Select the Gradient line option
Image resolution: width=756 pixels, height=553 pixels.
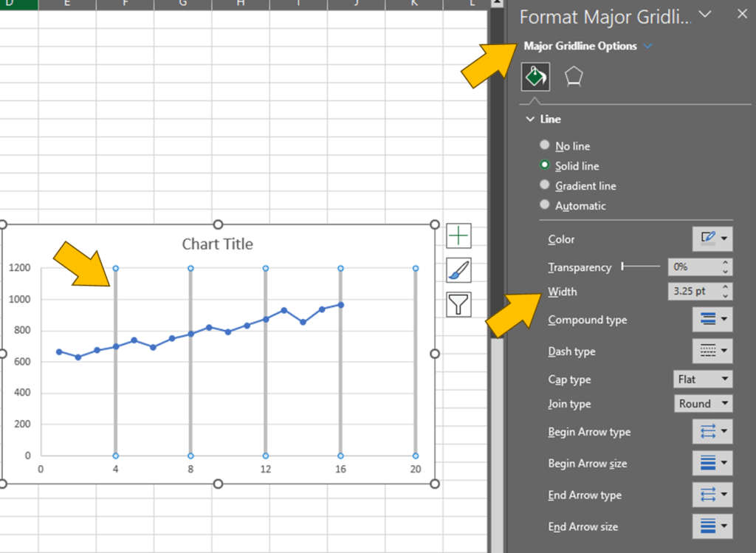pos(546,185)
